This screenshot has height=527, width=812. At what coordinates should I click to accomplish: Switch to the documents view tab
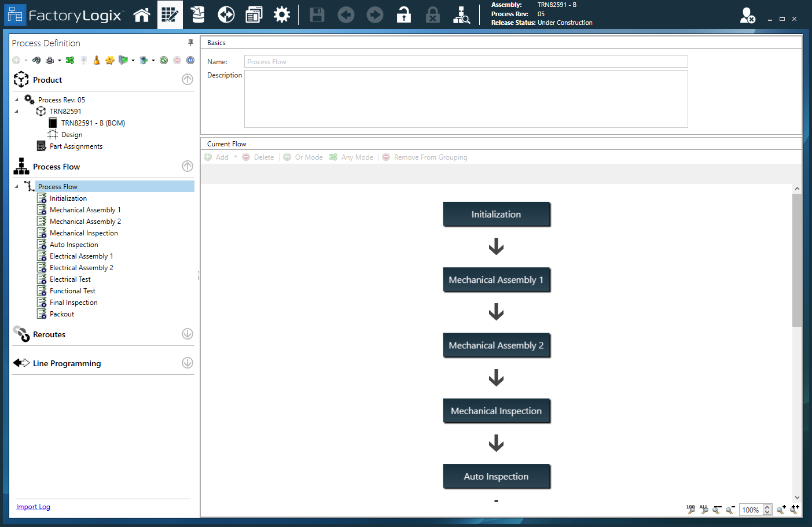(253, 14)
